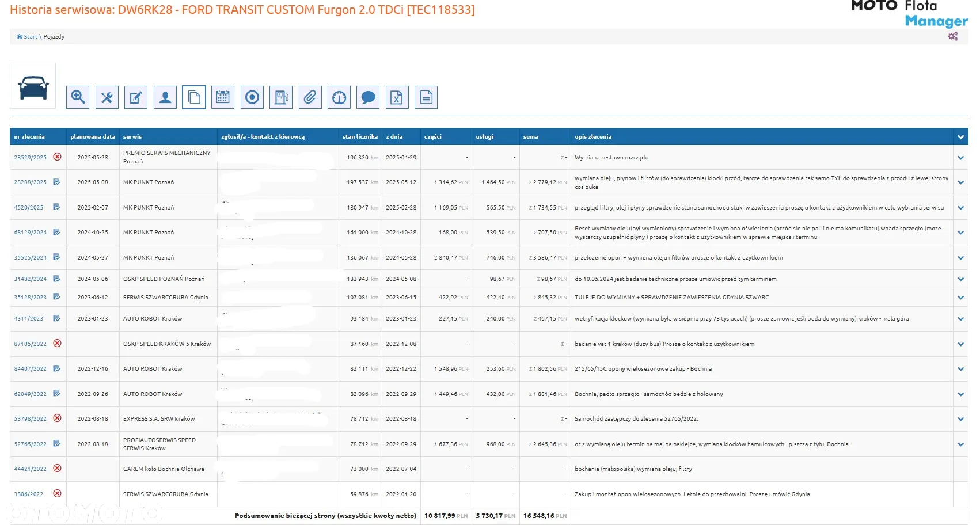The height and width of the screenshot is (529, 980).
Task: Click the paperclip attachments icon
Action: pyautogui.click(x=310, y=97)
